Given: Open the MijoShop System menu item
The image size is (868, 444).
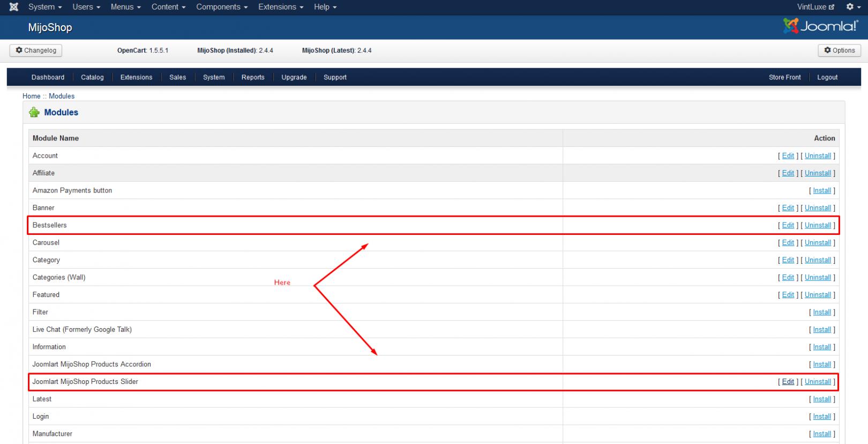Looking at the screenshot, I should [214, 77].
